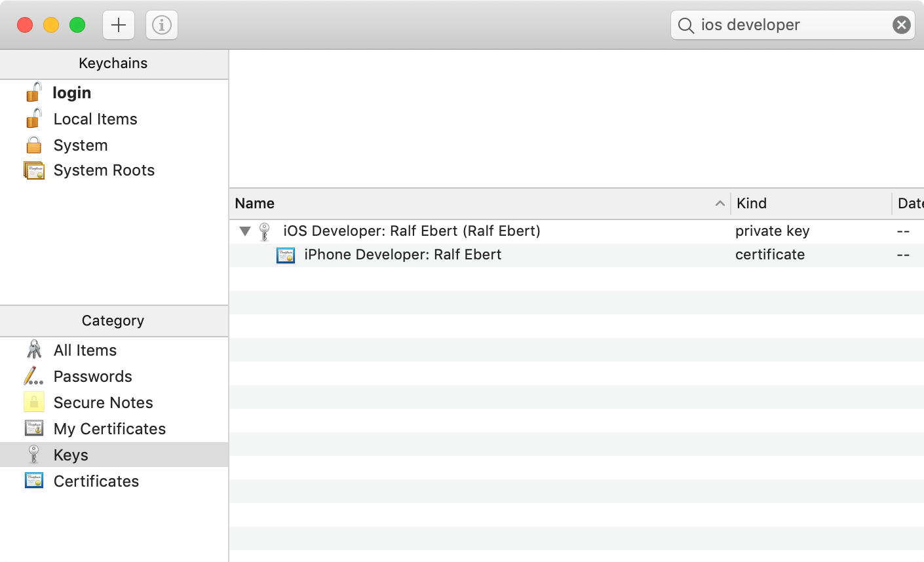Image resolution: width=924 pixels, height=562 pixels.
Task: Click the System keychain padlock icon
Action: click(33, 145)
